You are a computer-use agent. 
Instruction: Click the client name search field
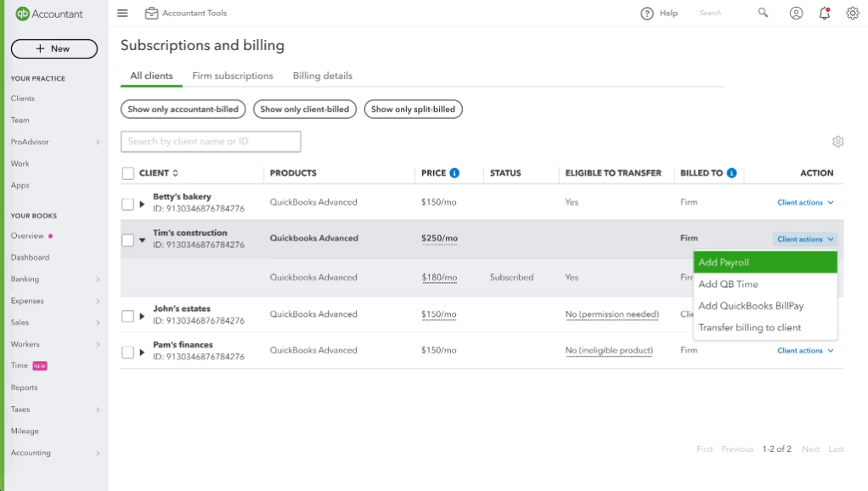[x=210, y=141]
